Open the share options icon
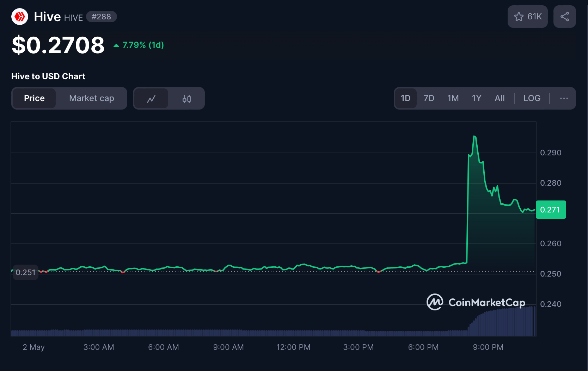588x371 pixels. pyautogui.click(x=564, y=17)
